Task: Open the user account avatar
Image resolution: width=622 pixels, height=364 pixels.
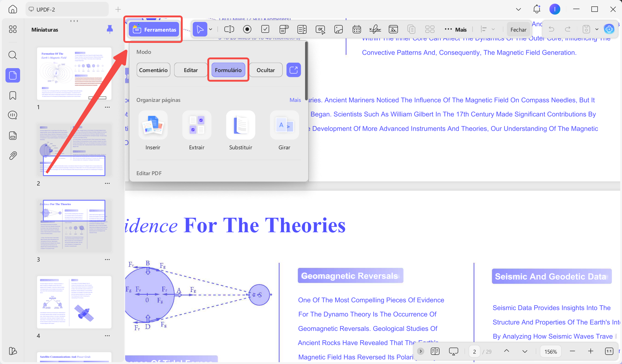Action: (x=555, y=9)
